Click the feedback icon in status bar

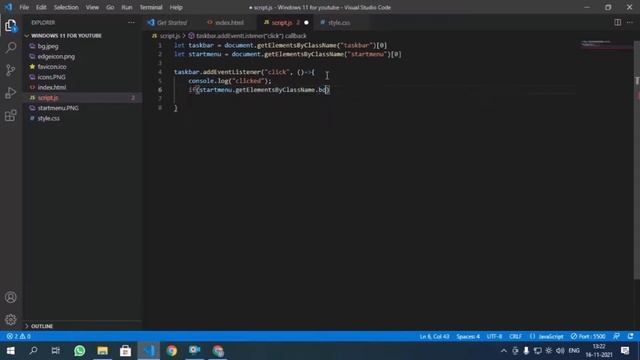(x=617, y=336)
